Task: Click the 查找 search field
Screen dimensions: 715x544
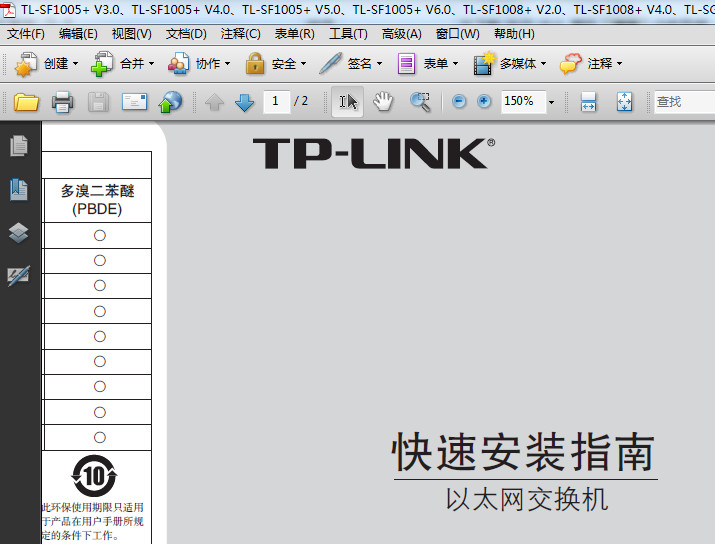Action: [x=684, y=102]
